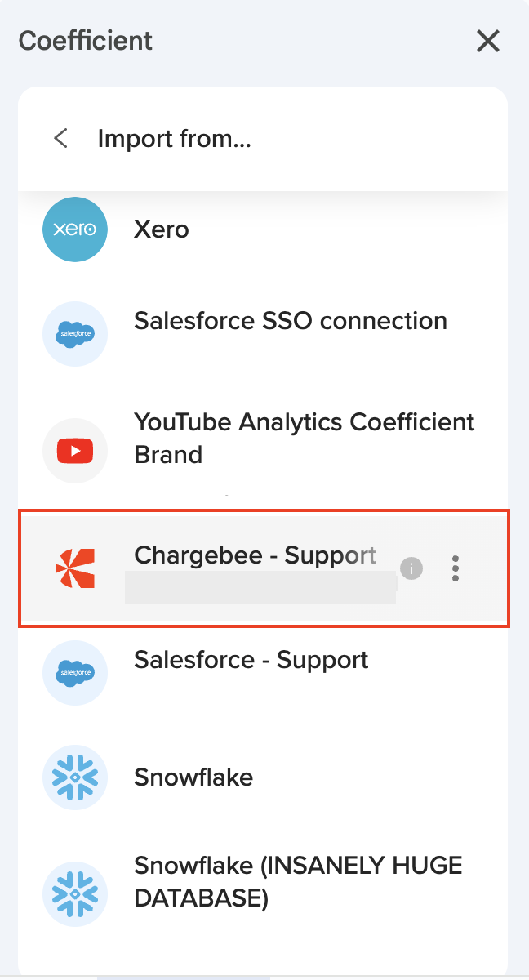Select the Xero data source
The image size is (529, 980).
162,229
